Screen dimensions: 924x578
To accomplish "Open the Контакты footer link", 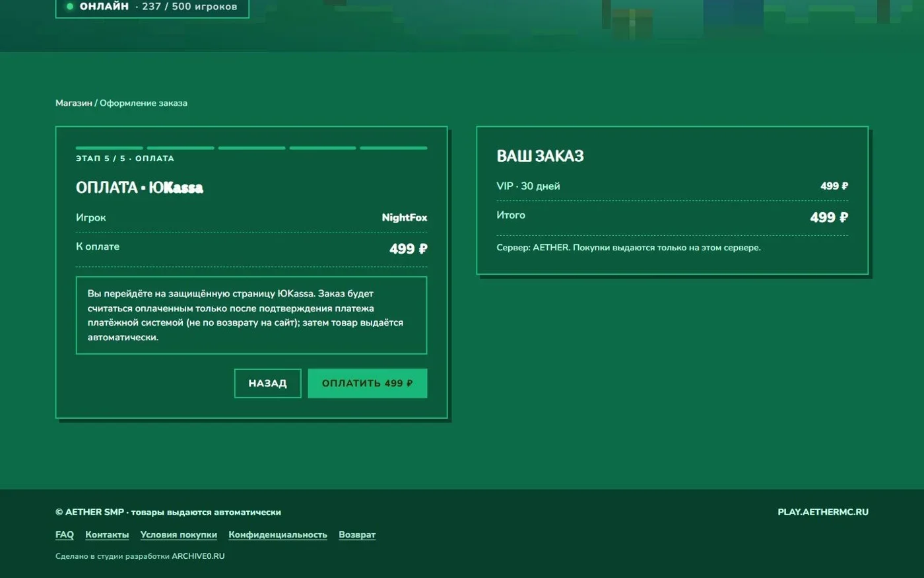I will (107, 534).
